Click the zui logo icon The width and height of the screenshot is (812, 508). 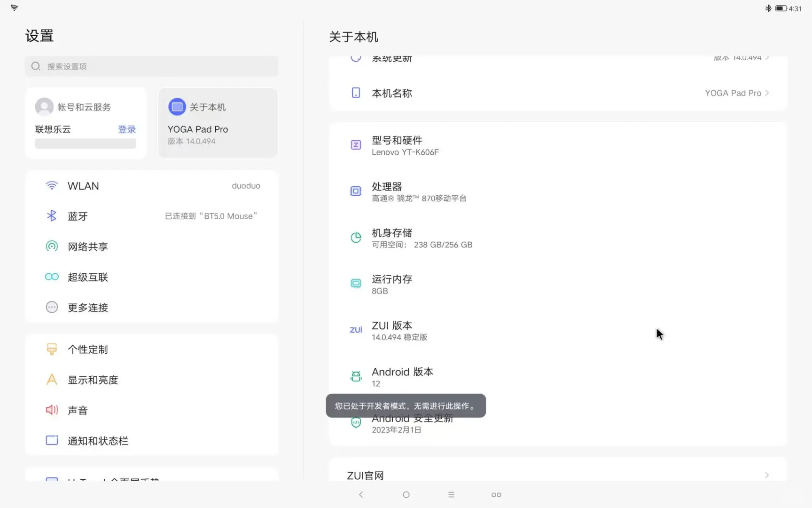click(356, 330)
